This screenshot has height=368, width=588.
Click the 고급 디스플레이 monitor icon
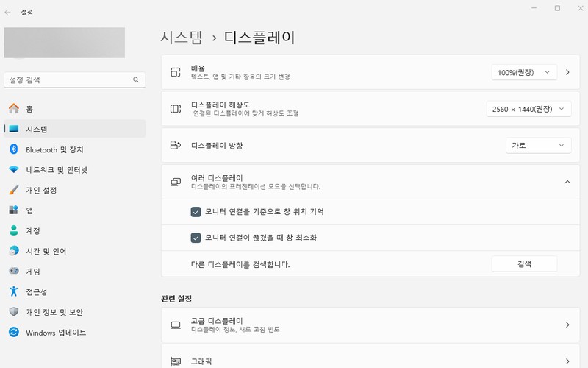[176, 325]
